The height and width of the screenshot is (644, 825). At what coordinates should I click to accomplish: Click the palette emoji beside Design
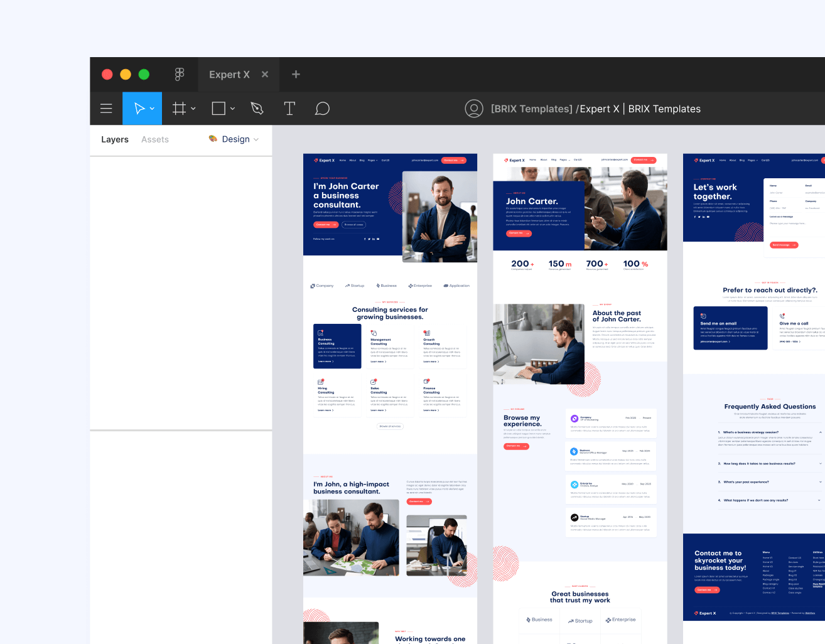click(212, 139)
